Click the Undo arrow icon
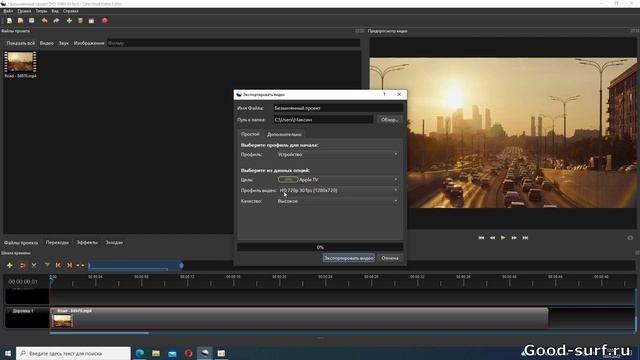640x360 pixels. [x=44, y=20]
